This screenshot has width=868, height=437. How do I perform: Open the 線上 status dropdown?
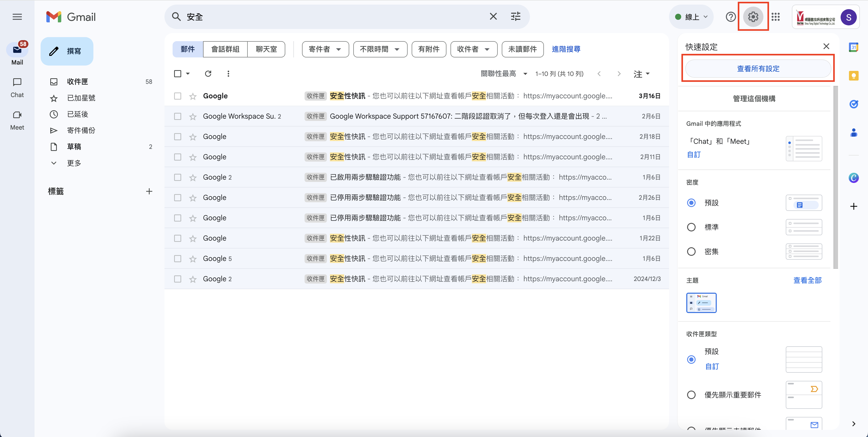click(691, 17)
